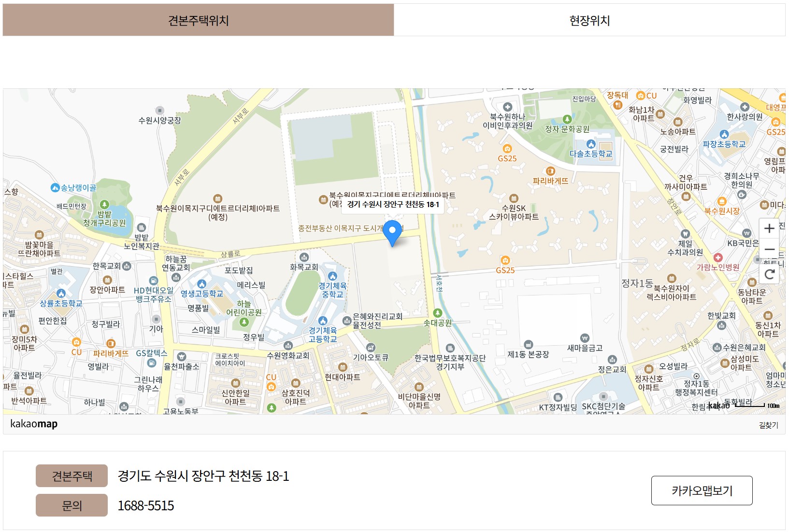This screenshot has height=532, width=789.
Task: Click the address text 경기도 수원시 장안구 천천동 18-1
Action: pyautogui.click(x=203, y=476)
